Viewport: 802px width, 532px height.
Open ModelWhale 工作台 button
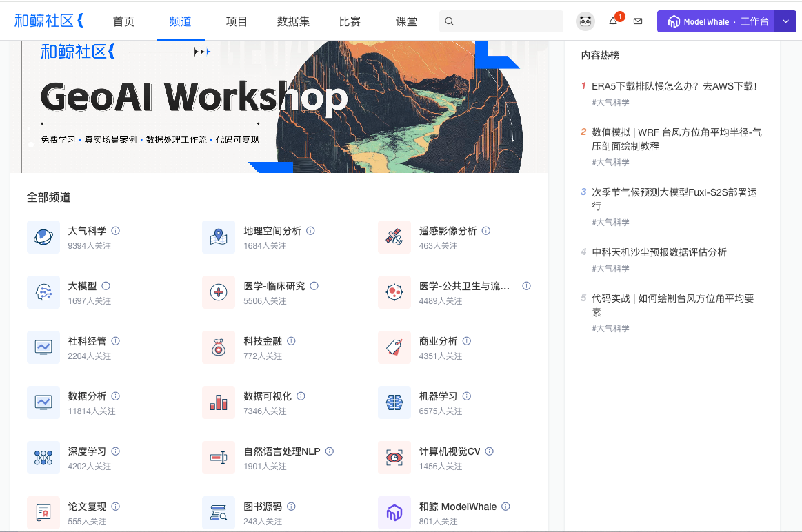716,21
